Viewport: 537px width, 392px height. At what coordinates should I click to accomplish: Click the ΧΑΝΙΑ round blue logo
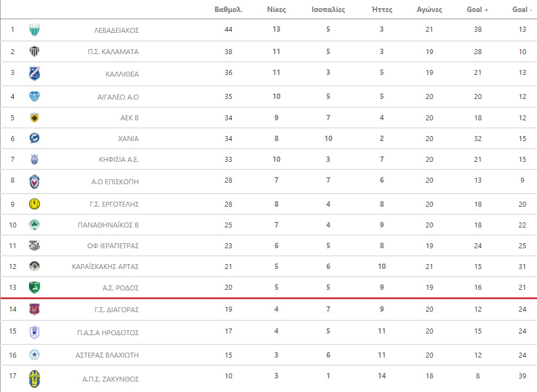34,138
